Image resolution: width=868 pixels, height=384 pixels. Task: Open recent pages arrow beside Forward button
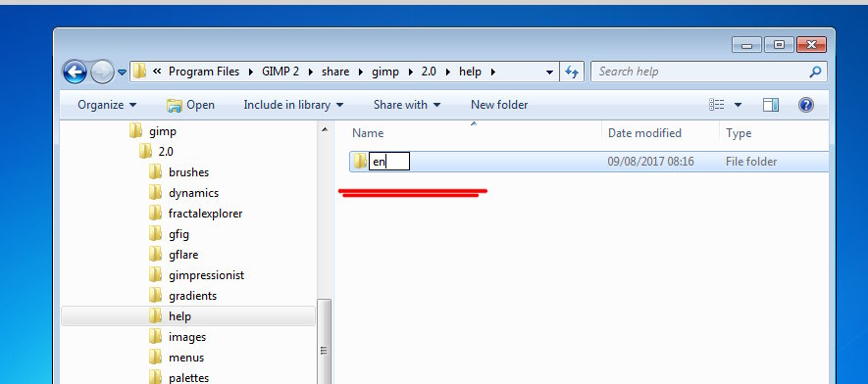(122, 72)
